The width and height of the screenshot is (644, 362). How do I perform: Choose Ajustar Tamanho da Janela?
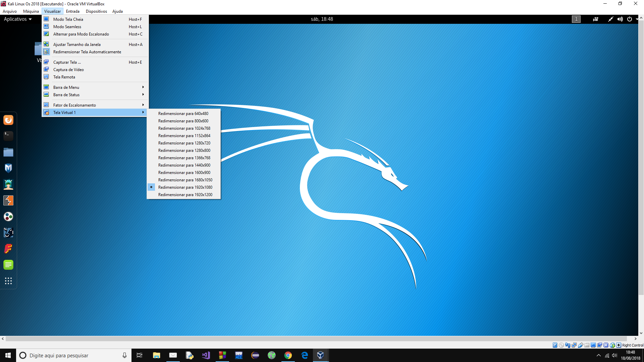pos(95,45)
